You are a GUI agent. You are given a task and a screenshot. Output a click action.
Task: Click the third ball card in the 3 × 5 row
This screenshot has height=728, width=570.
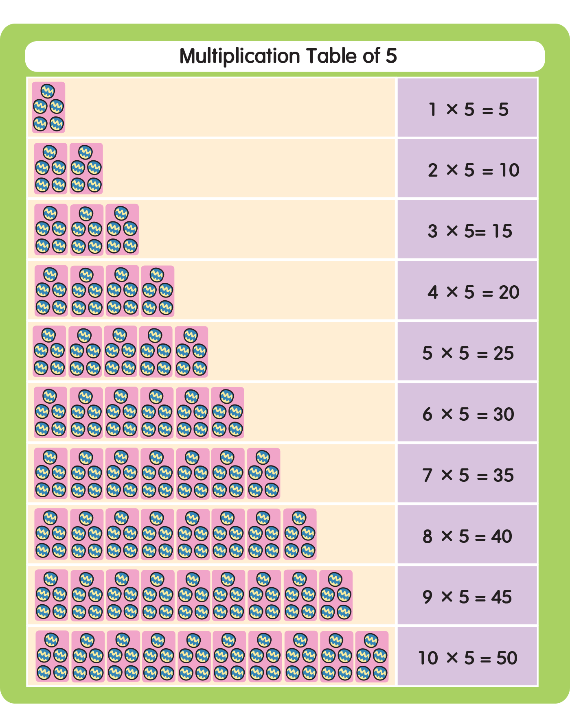coord(122,230)
